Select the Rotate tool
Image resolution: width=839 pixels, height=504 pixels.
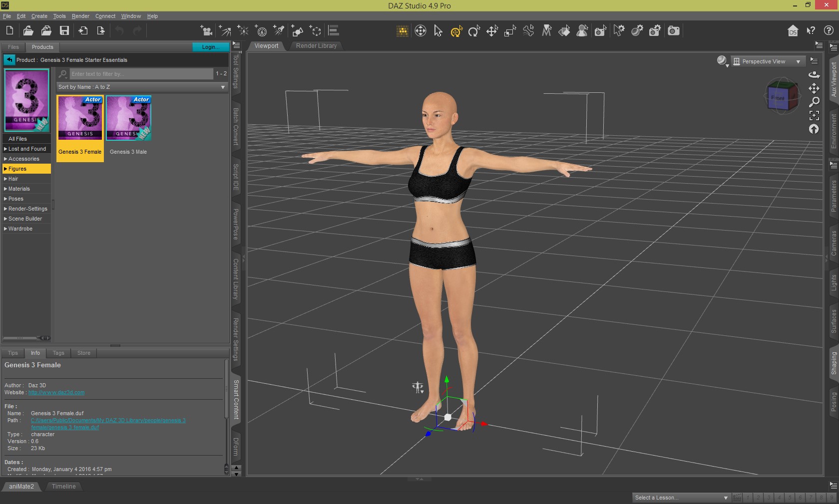474,31
